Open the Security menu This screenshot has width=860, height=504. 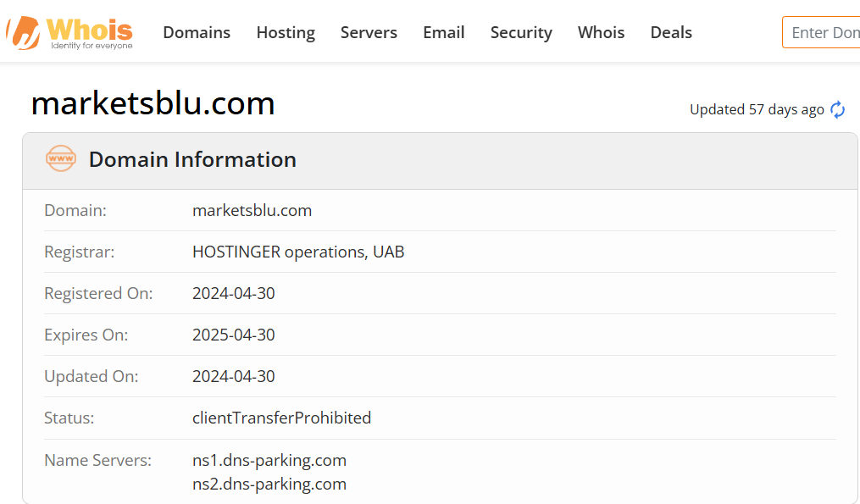pyautogui.click(x=521, y=32)
